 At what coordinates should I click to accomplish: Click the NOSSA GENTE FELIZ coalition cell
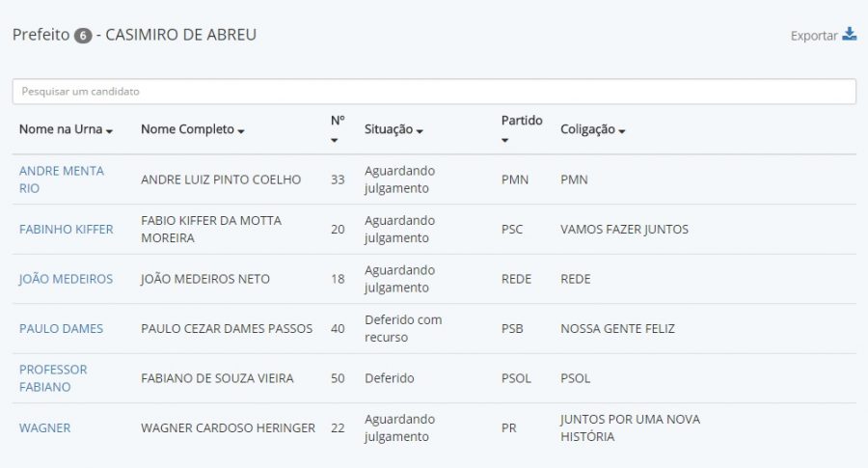point(617,329)
